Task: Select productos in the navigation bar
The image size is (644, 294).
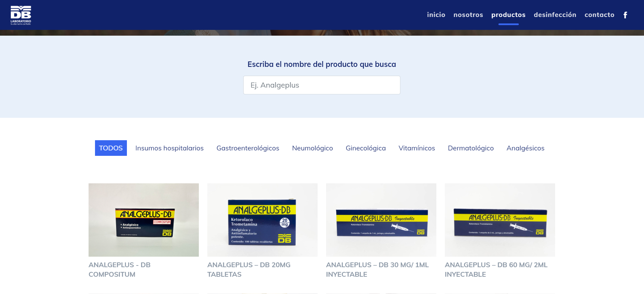Action: click(508, 15)
